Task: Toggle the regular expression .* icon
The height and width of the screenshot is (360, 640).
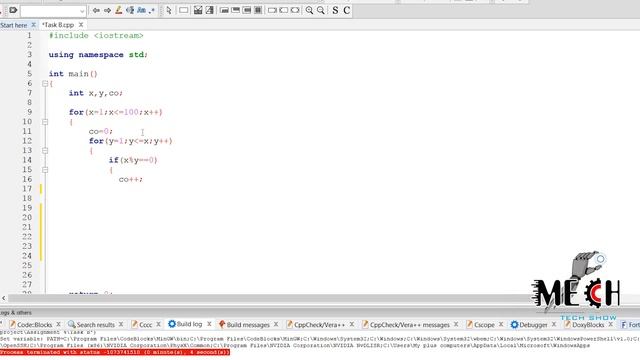Action: [152, 10]
